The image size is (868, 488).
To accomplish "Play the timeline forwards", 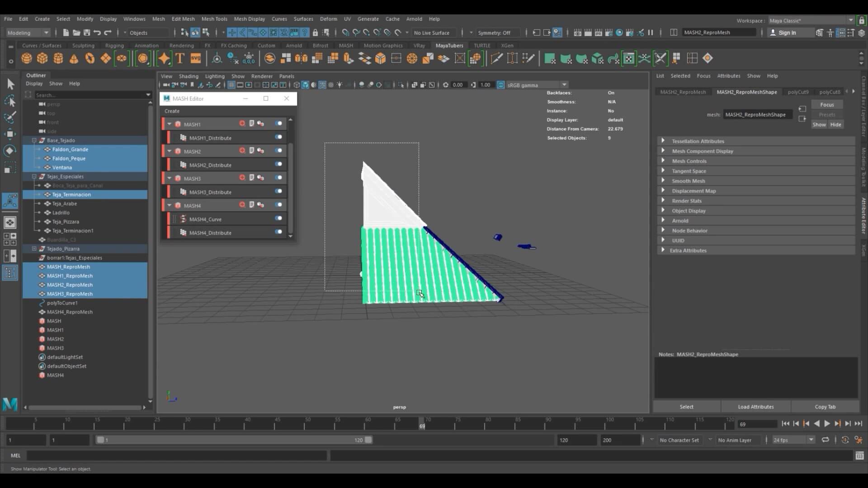I will (827, 424).
